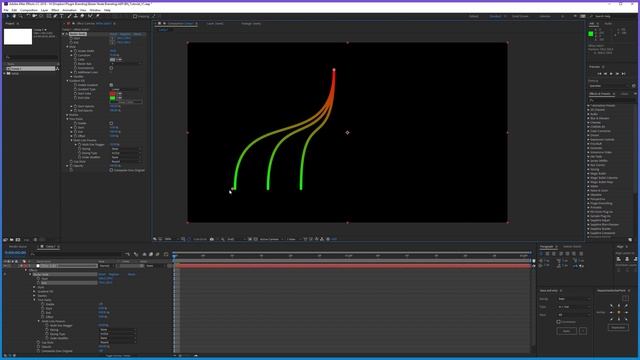The height and width of the screenshot is (360, 640).
Task: Click Reposition button in RepositionAnchorPoint panel
Action: pyautogui.click(x=618, y=327)
